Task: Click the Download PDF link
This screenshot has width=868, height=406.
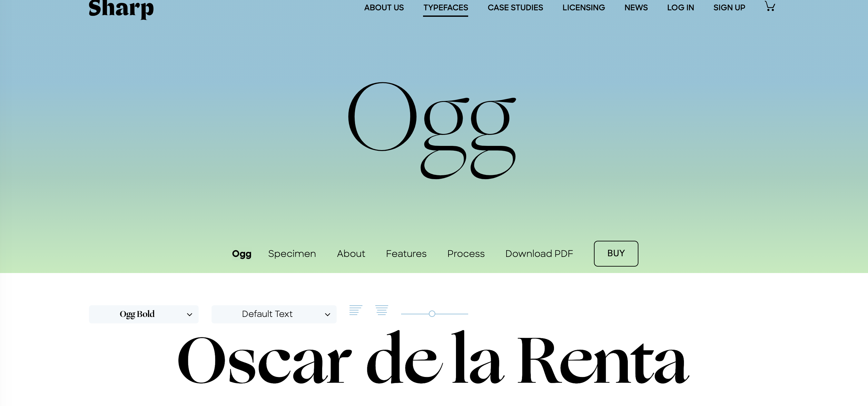Action: click(539, 253)
